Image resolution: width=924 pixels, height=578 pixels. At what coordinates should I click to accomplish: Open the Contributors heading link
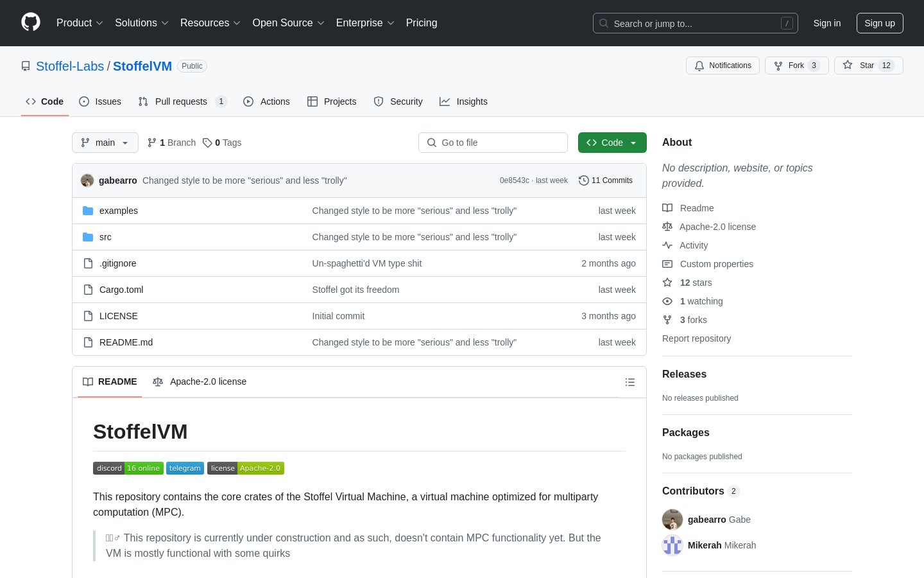[x=701, y=491]
